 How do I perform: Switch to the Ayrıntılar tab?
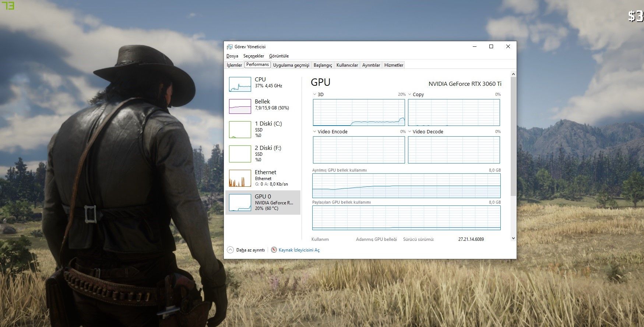(x=371, y=65)
